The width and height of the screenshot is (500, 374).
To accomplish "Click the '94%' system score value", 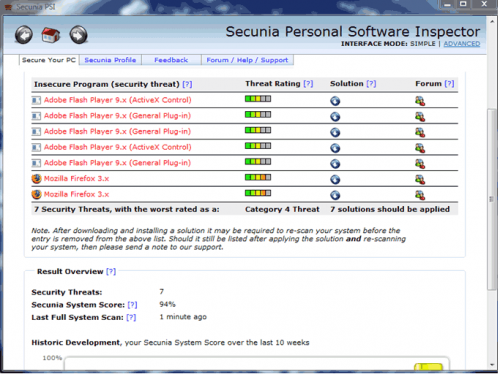I will (167, 304).
